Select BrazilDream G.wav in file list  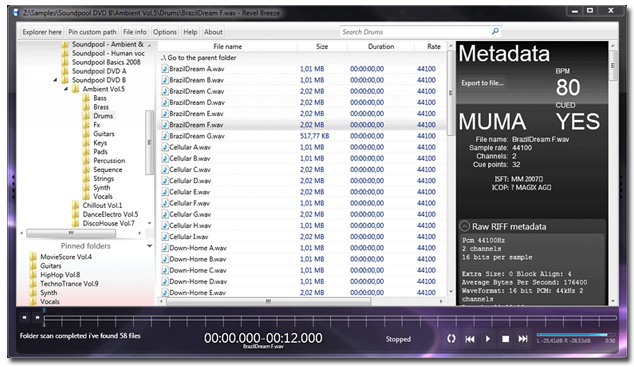click(x=197, y=136)
